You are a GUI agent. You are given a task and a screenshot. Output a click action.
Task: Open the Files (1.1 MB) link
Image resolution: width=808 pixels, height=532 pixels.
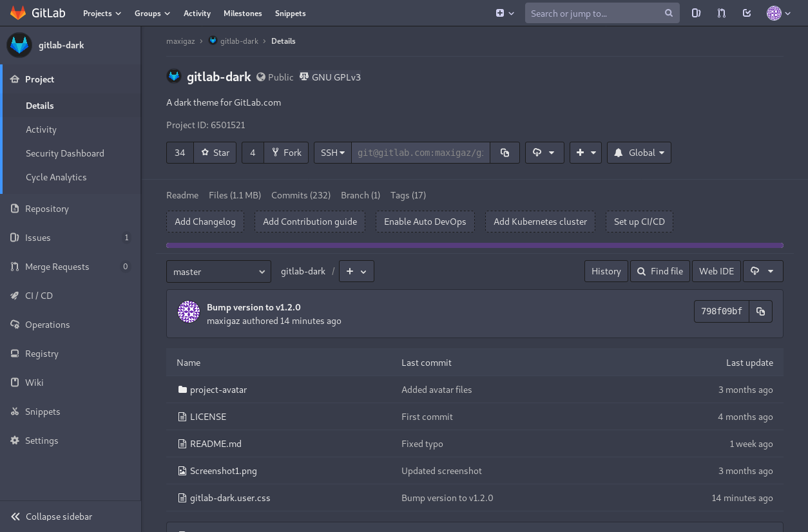pos(235,195)
